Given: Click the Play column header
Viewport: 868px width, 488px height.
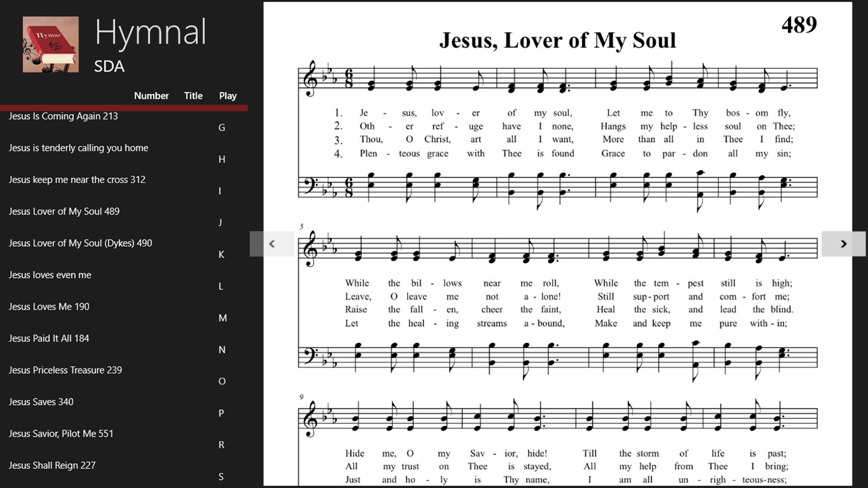Looking at the screenshot, I should coord(228,95).
